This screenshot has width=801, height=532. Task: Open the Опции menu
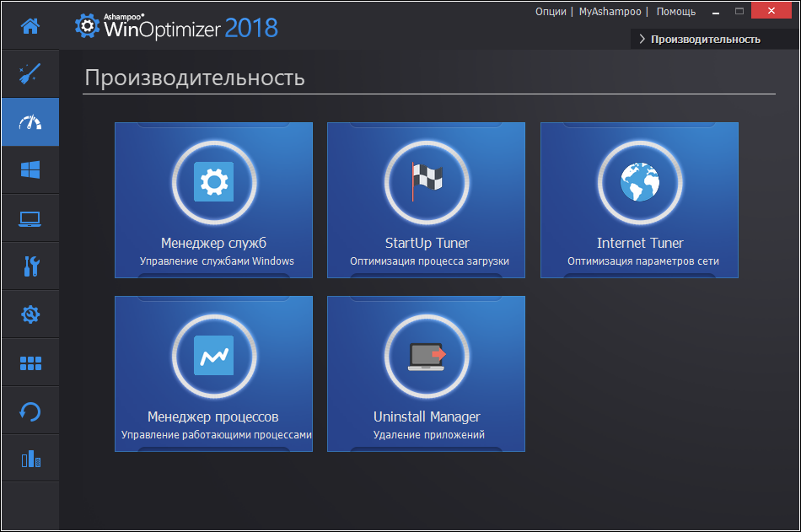pos(551,11)
